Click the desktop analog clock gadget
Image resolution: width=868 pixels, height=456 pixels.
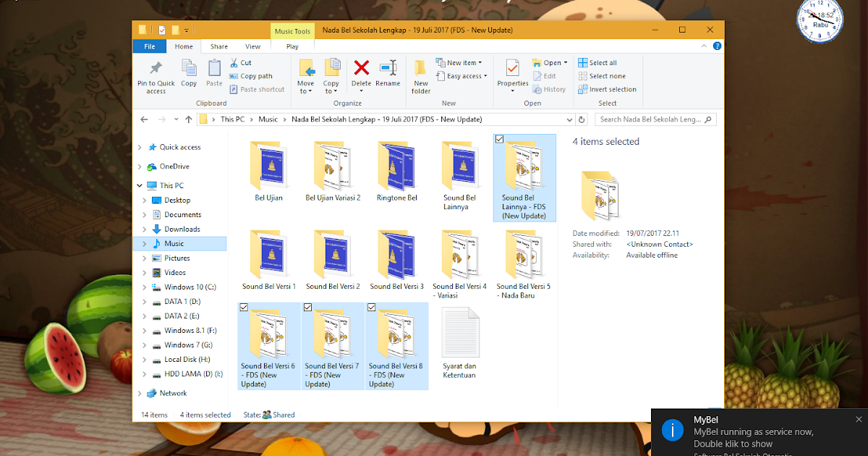pyautogui.click(x=820, y=20)
